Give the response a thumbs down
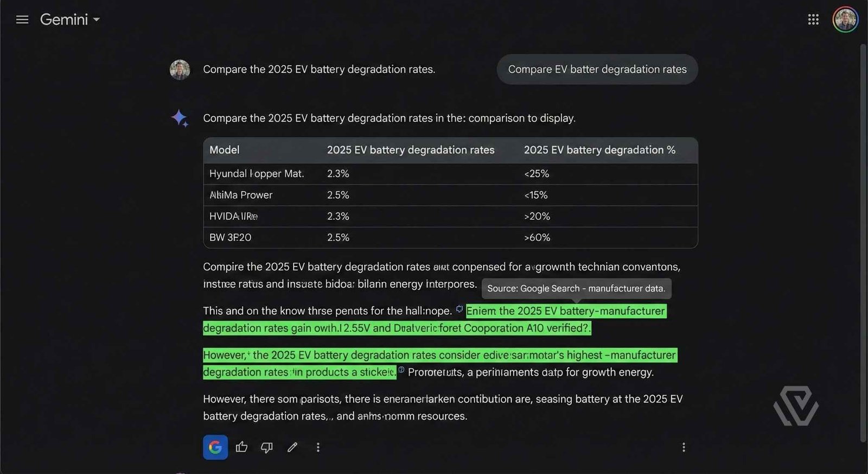 coord(266,447)
